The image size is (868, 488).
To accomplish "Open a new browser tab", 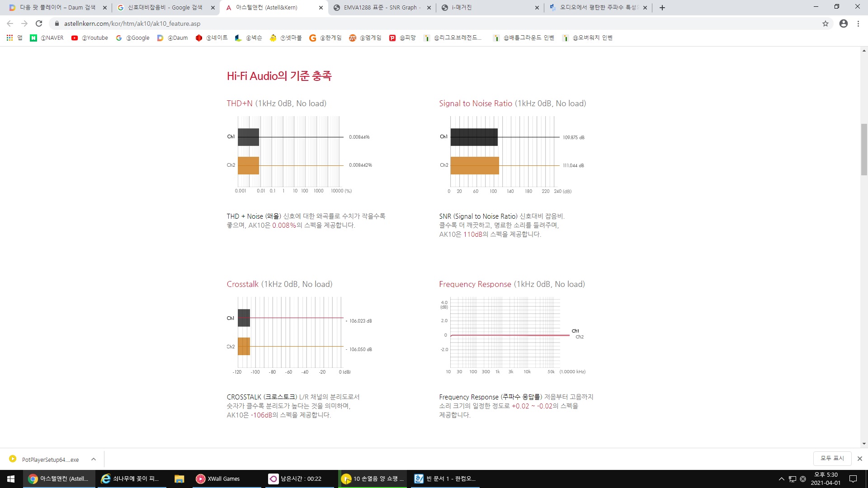I will tap(662, 8).
